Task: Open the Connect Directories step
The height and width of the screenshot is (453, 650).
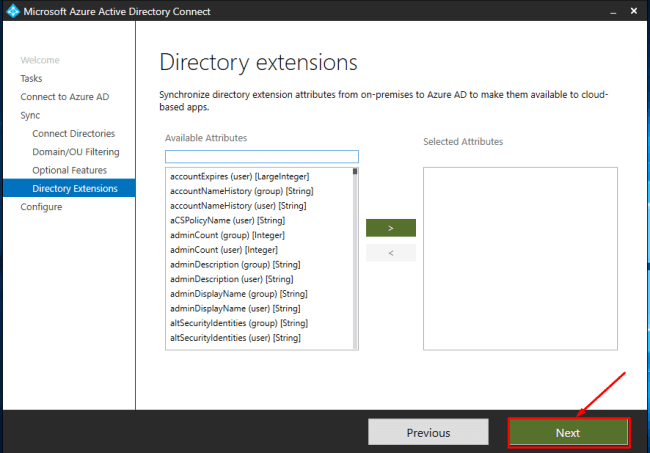Action: pos(73,133)
